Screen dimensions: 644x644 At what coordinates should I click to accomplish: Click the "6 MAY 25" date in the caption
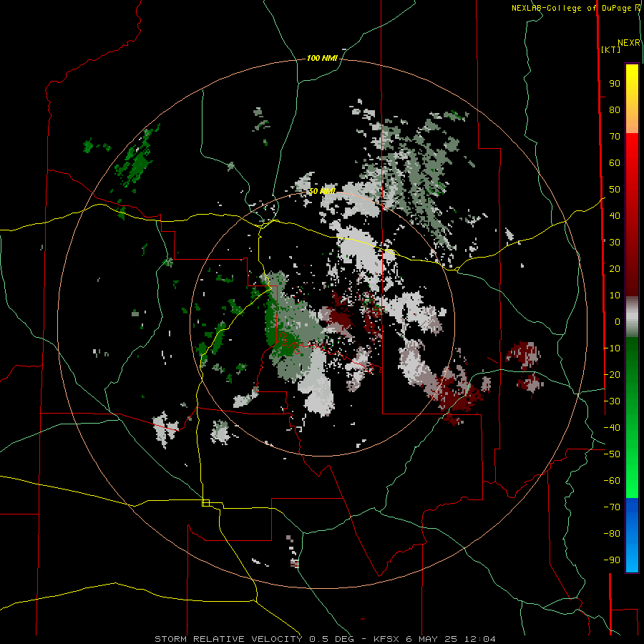click(431, 639)
